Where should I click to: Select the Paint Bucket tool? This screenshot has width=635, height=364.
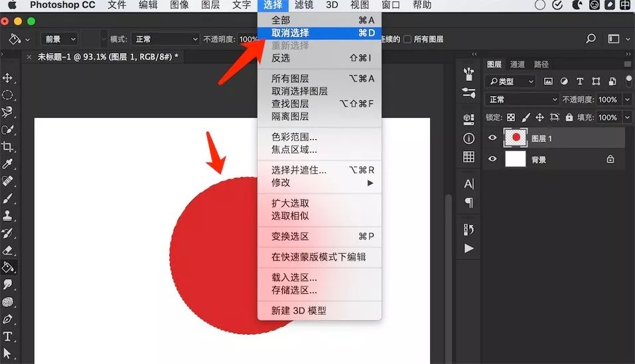point(7,267)
